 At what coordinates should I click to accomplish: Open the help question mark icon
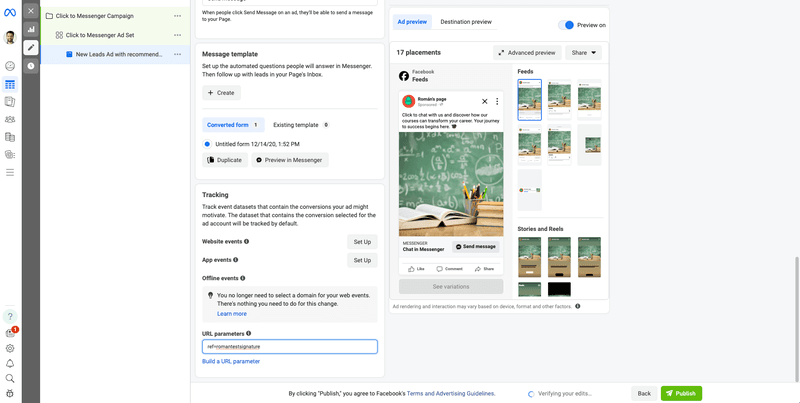coord(10,316)
